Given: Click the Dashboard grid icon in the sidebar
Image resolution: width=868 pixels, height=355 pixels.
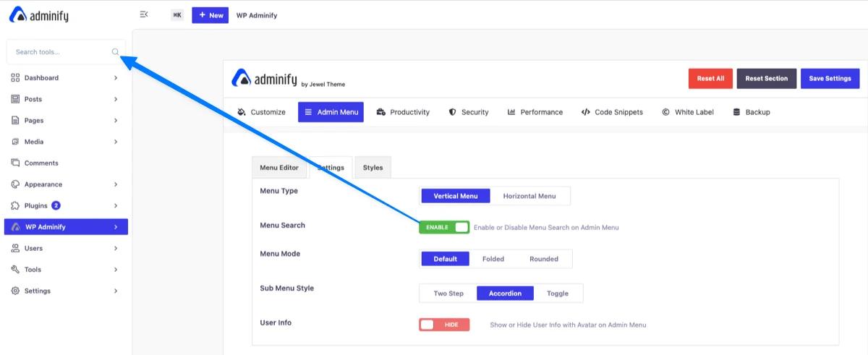Looking at the screenshot, I should pos(15,77).
